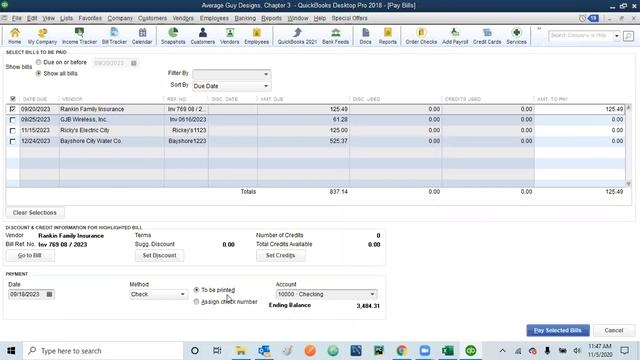Open Task View on the taskbar

tap(217, 351)
